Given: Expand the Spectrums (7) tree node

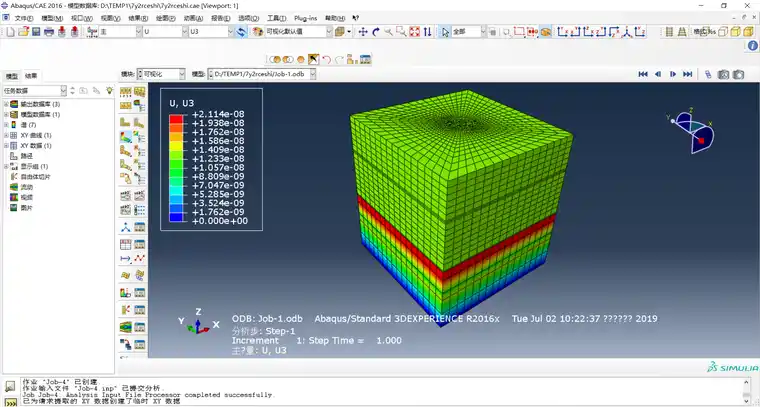Looking at the screenshot, I should [6, 125].
